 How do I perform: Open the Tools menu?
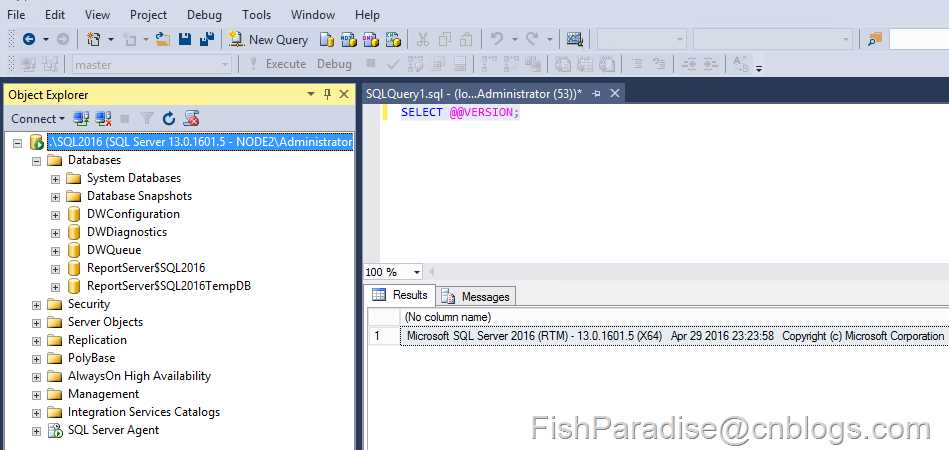pos(257,15)
